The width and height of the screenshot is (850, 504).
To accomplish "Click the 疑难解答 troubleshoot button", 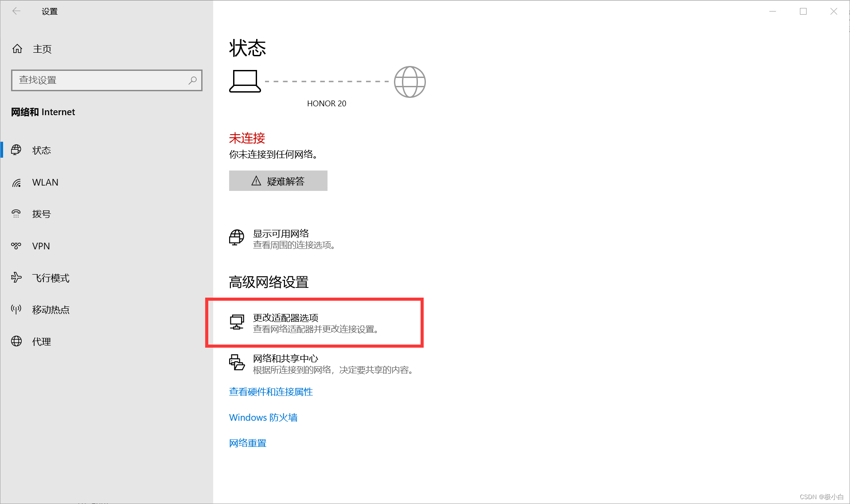I will pos(278,181).
